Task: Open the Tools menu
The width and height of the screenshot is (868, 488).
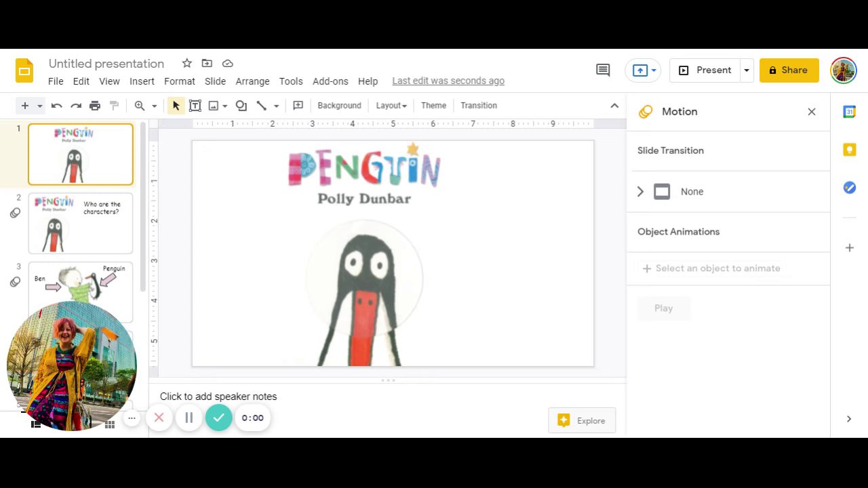Action: (291, 81)
